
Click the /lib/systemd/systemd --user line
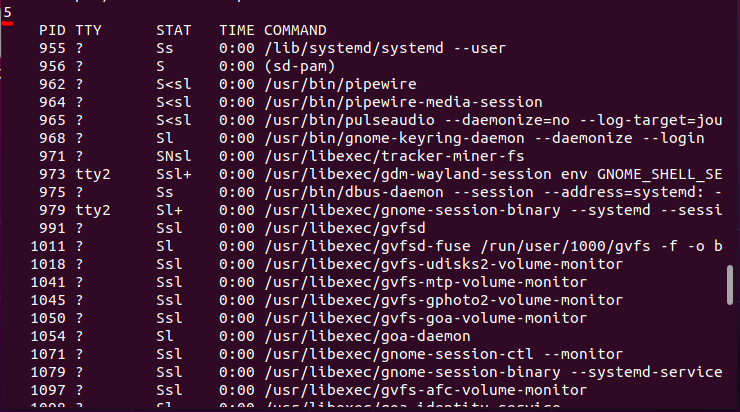pos(385,48)
